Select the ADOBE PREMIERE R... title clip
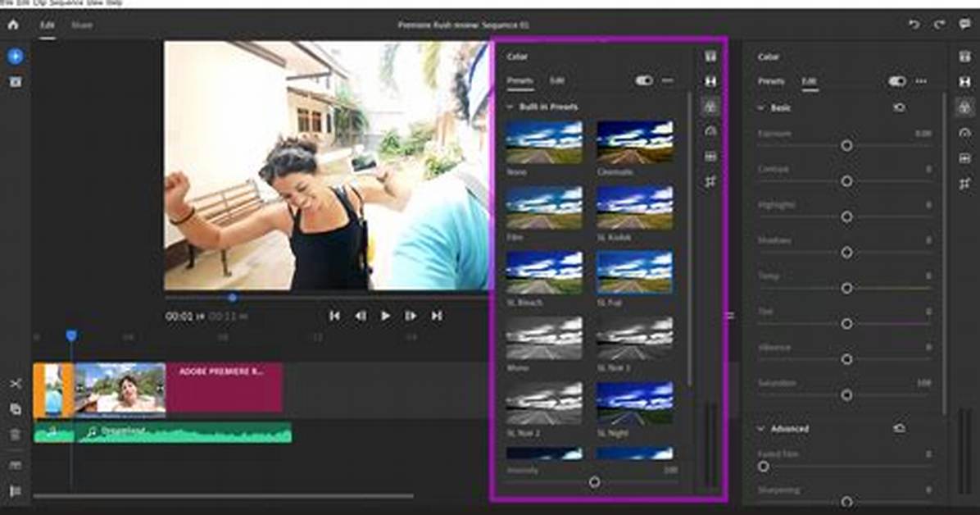This screenshot has height=515, width=980. 225,388
